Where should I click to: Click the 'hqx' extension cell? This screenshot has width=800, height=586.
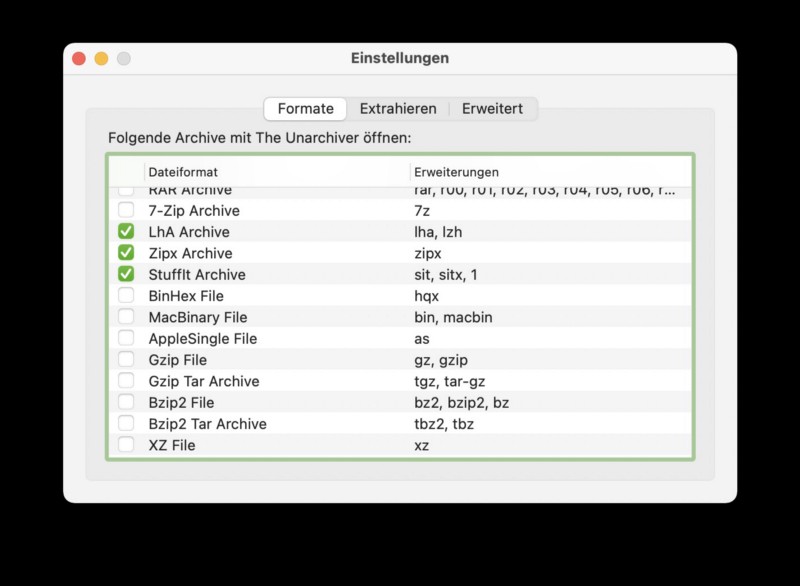(x=427, y=296)
